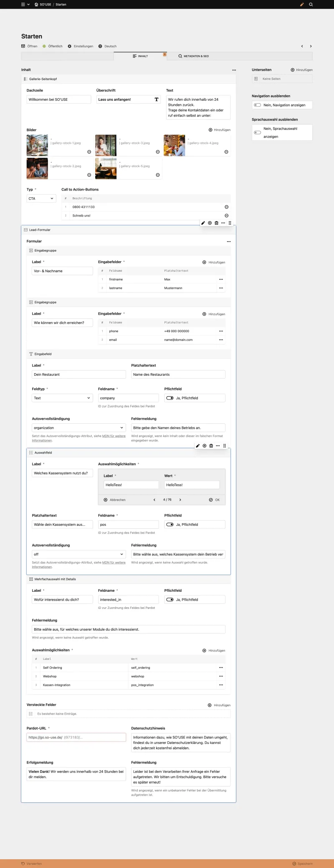Image resolution: width=334 pixels, height=868 pixels.
Task: Expand dropdown arrow next to hamburger menu
Action: [28, 4]
